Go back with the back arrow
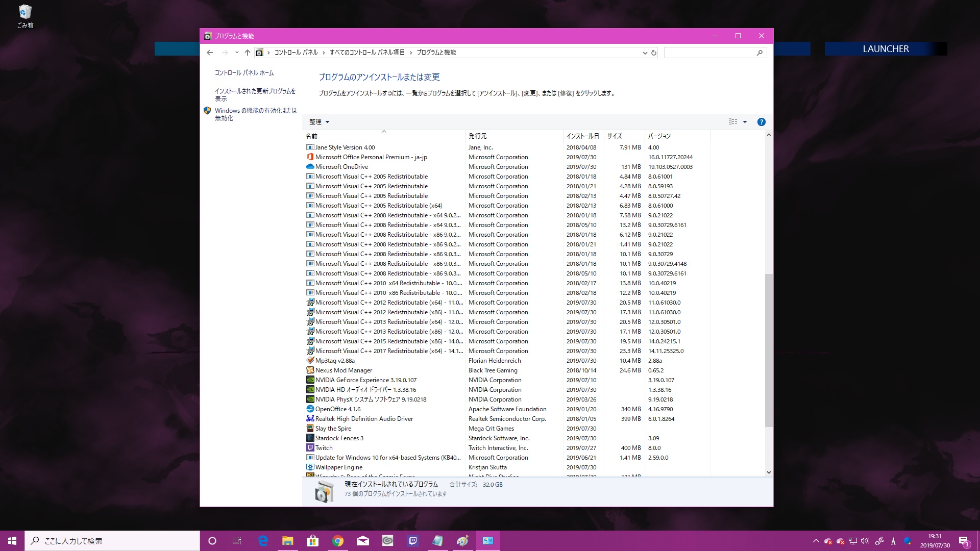The image size is (980, 551). coord(210,53)
